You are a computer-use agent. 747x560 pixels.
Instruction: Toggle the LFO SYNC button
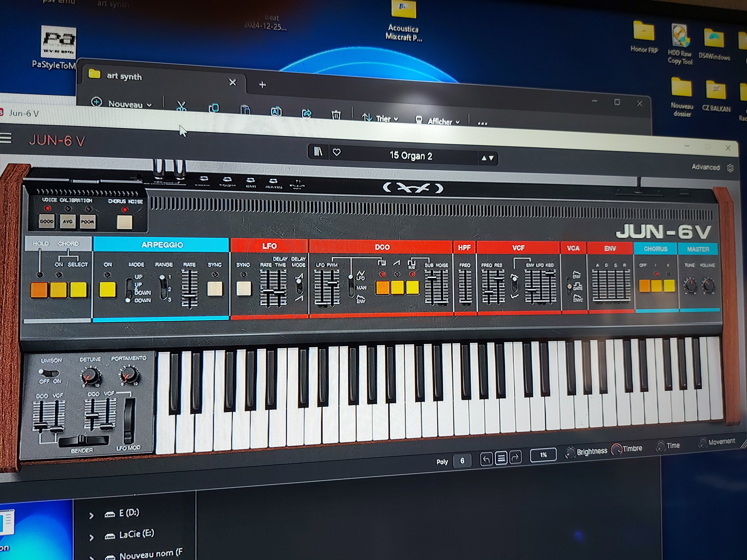point(243,289)
